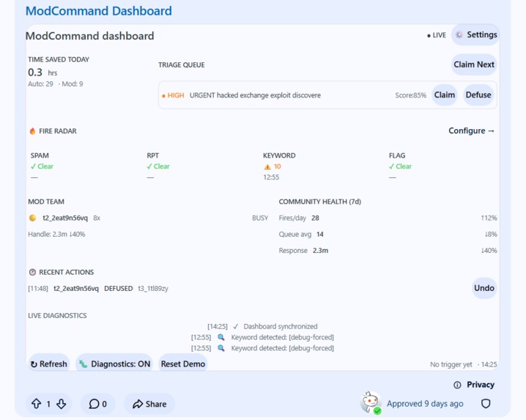This screenshot has width=526, height=420.
Task: Select the URGENT hacked exchange exploit text
Action: click(255, 95)
